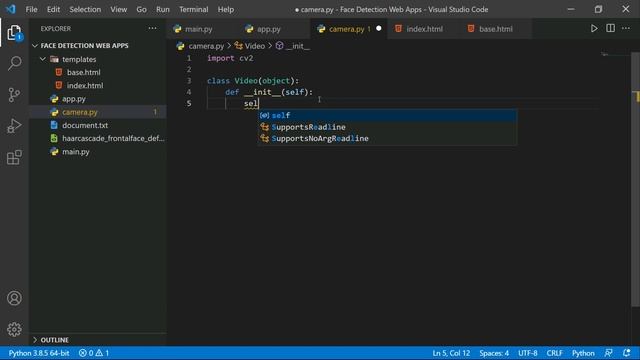
Task: Change indentation via Spaces: 4
Action: click(x=494, y=353)
